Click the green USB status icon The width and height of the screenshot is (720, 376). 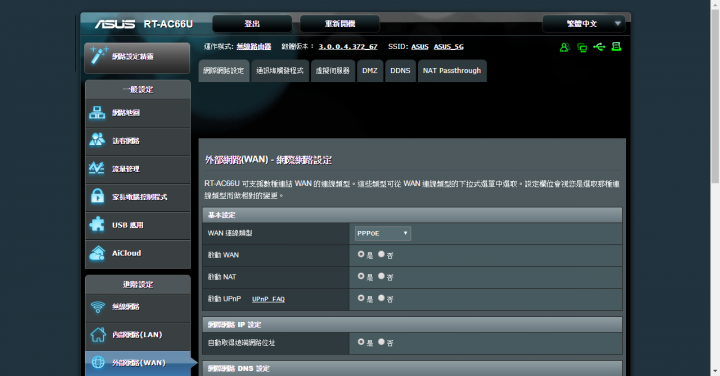coord(599,47)
